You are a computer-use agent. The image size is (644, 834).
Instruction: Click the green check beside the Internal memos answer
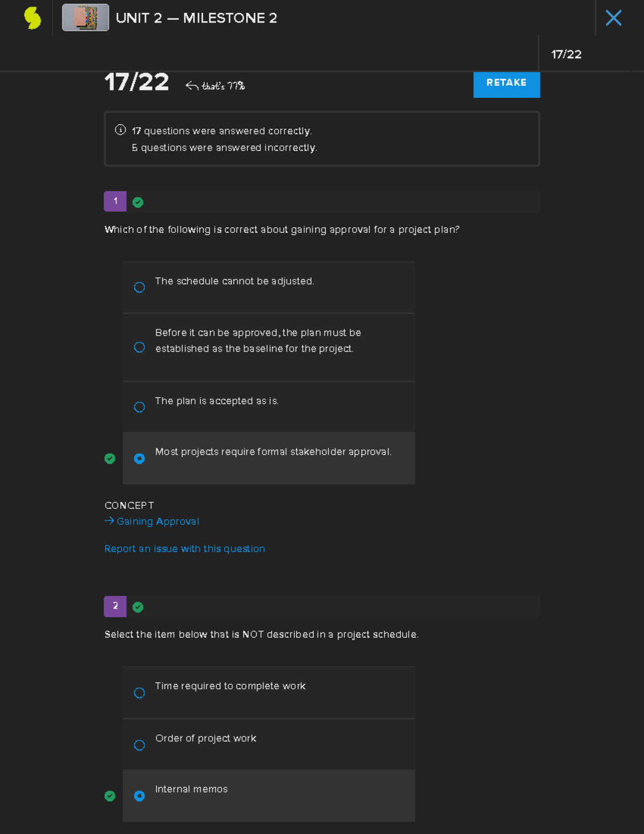tap(110, 796)
